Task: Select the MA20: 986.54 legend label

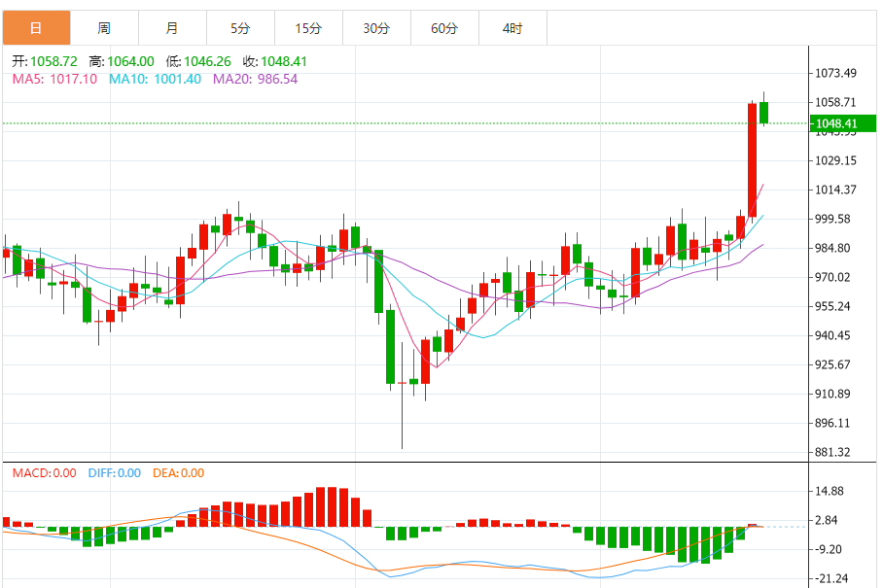Action: [x=255, y=79]
